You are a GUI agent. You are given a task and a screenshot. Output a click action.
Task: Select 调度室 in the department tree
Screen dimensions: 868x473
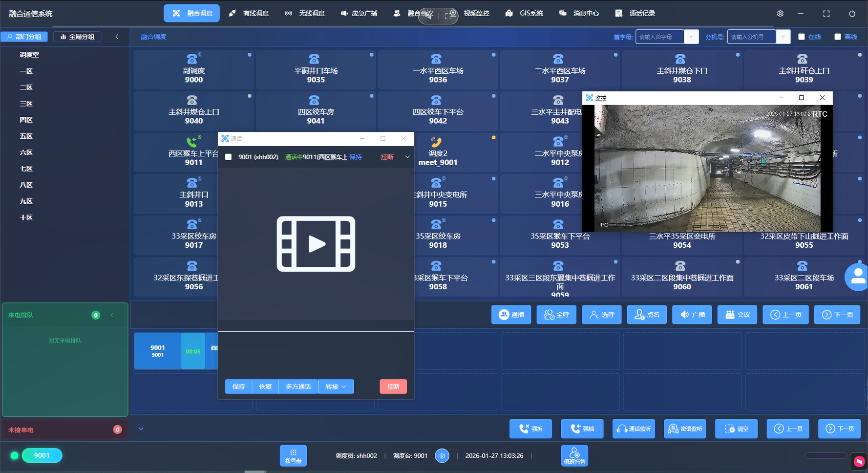tap(29, 55)
